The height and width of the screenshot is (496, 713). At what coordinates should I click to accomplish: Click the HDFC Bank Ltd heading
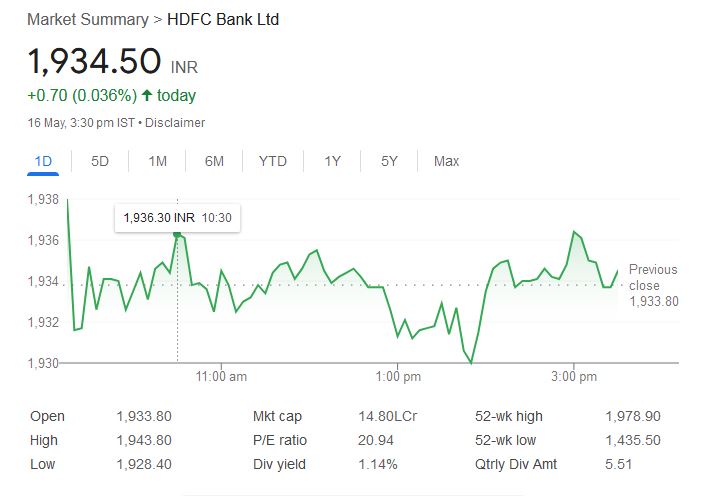coord(223,20)
